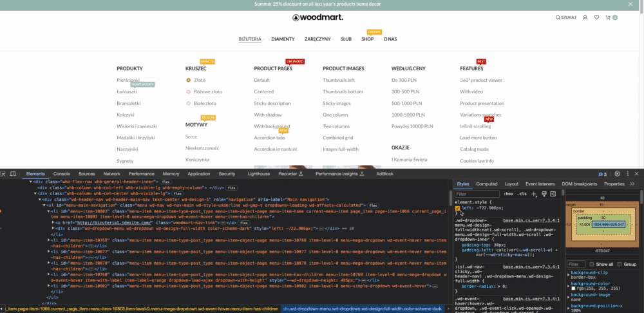Open the Shop menu item

point(368,39)
